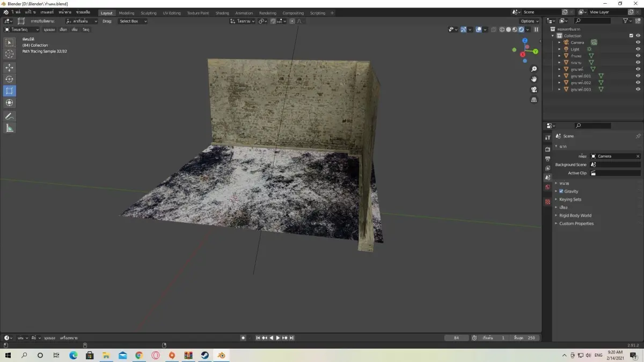Activate the Select Box tool icon
The width and height of the screenshot is (644, 362).
[10, 42]
